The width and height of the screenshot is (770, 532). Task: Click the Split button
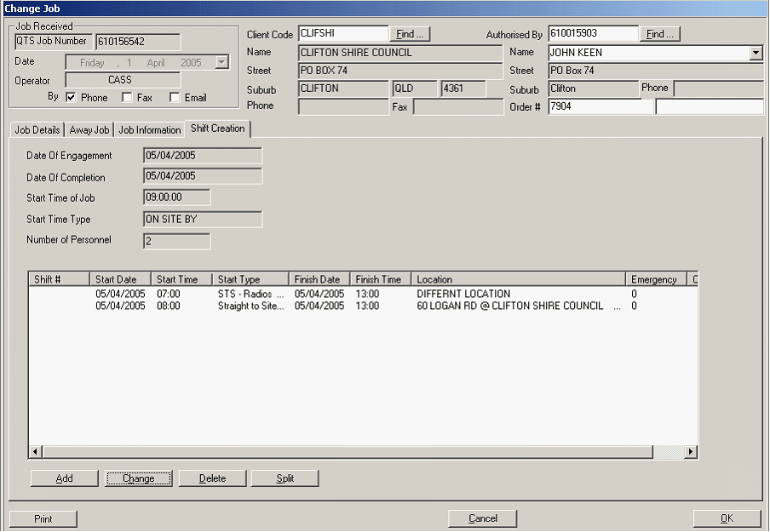point(285,478)
